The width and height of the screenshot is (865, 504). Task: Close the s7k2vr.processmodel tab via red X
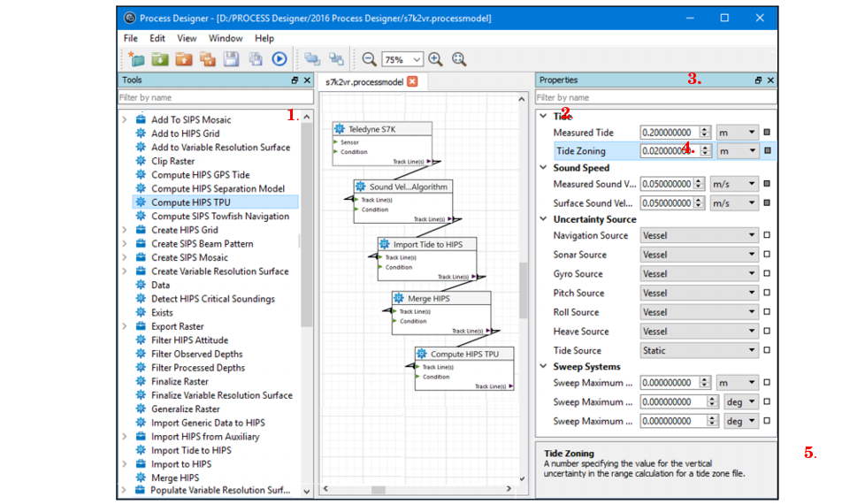pos(412,81)
